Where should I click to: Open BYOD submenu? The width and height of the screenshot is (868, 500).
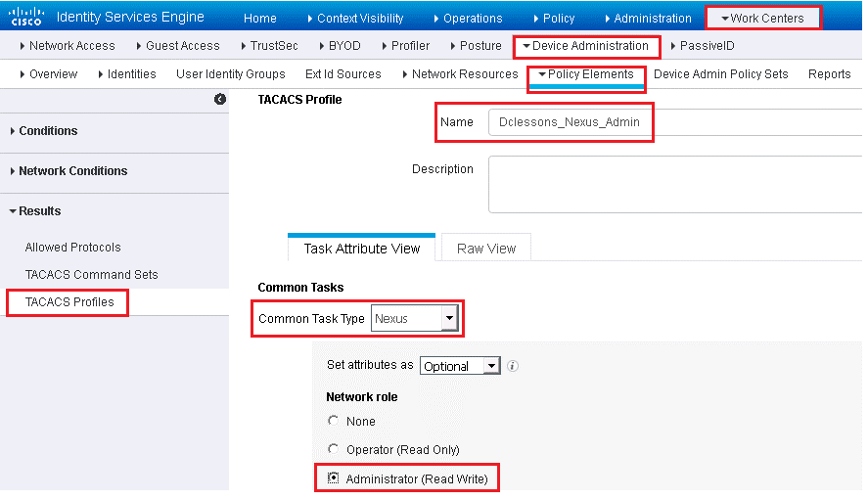(x=340, y=46)
